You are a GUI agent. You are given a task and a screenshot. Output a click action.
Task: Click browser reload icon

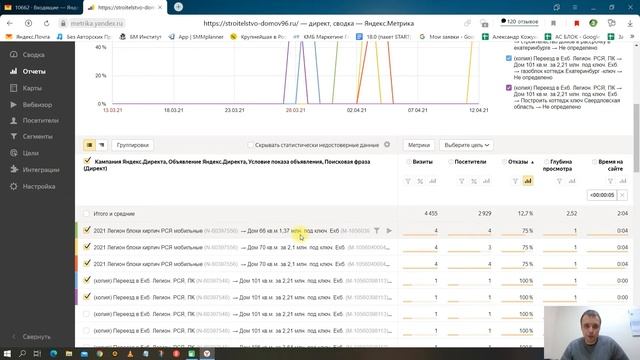(47, 23)
